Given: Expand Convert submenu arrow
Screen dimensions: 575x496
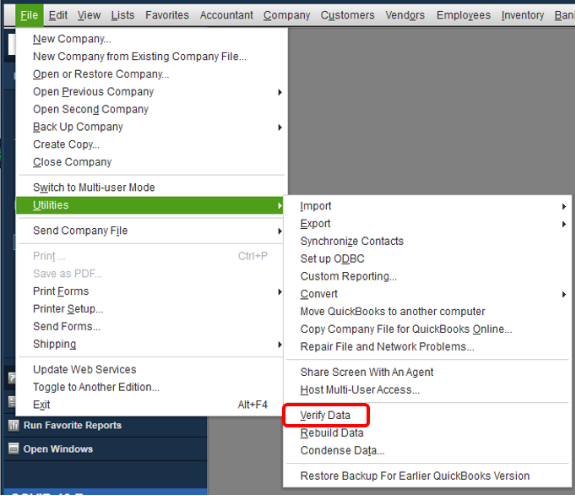Looking at the screenshot, I should click(564, 294).
